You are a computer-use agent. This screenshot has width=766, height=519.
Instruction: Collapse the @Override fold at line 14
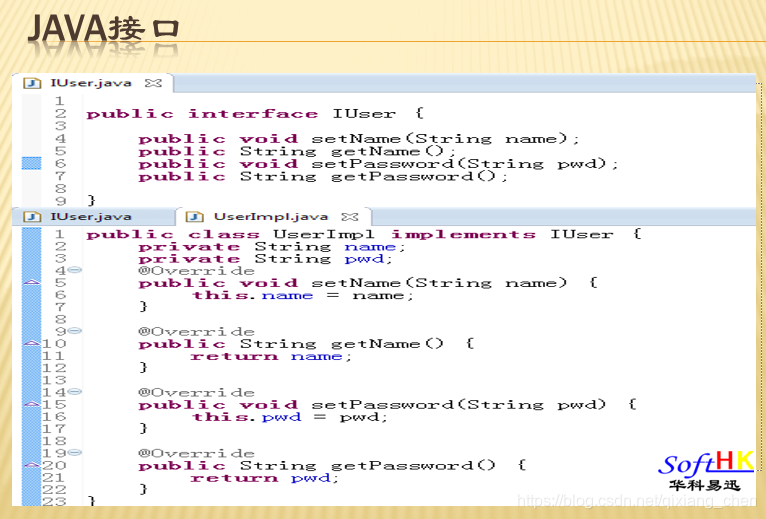75,391
